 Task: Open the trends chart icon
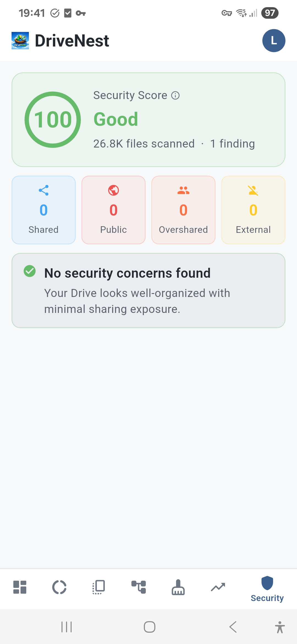tap(218, 587)
